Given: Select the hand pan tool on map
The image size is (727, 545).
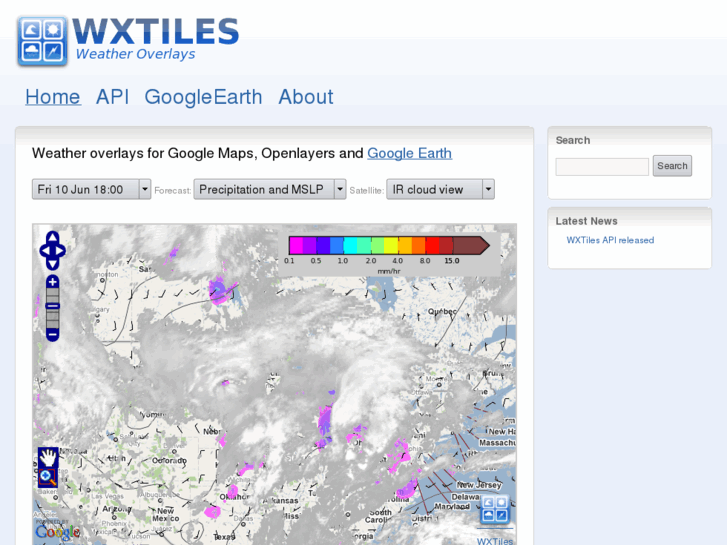Looking at the screenshot, I should [48, 457].
